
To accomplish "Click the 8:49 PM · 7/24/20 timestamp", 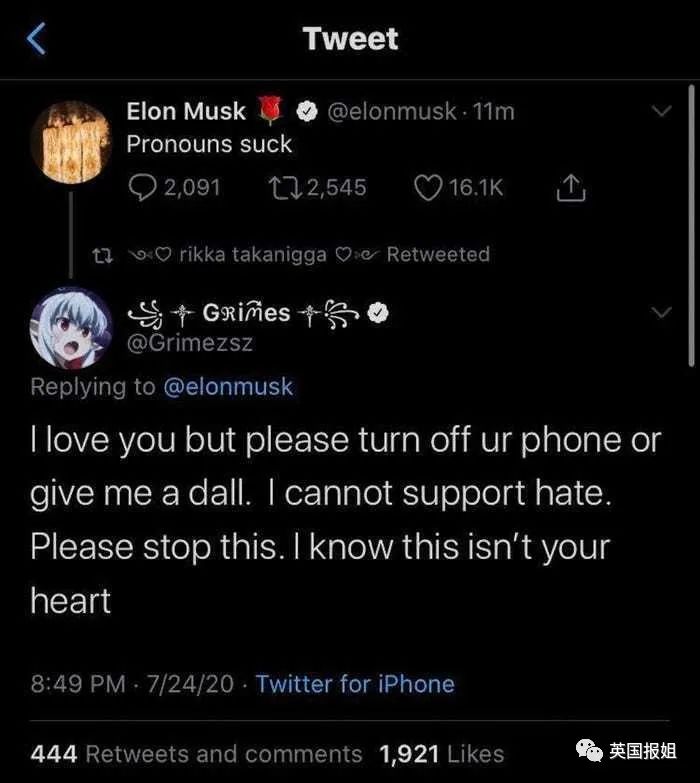I will click(x=132, y=684).
